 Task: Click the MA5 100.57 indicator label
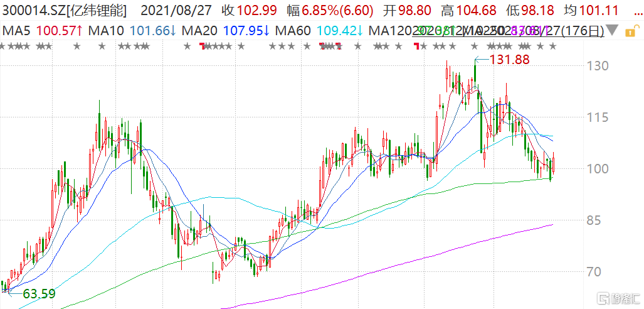(x=42, y=30)
